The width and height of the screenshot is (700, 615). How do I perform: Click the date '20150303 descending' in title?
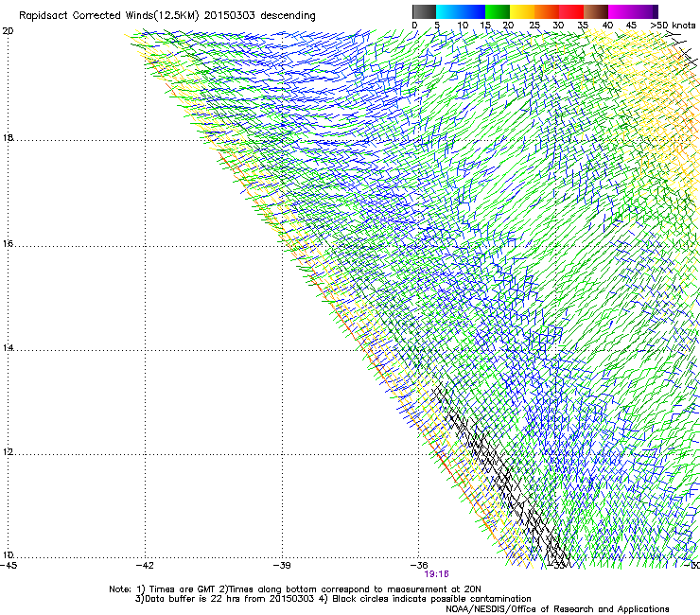(x=260, y=16)
